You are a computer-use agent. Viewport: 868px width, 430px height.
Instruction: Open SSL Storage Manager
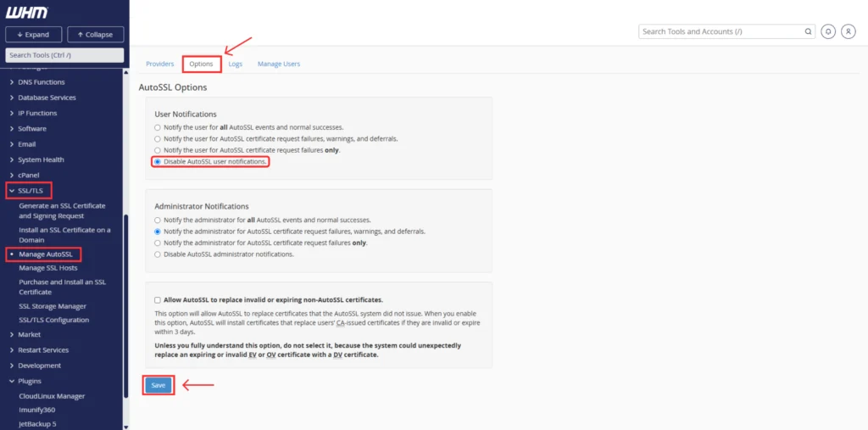click(53, 306)
